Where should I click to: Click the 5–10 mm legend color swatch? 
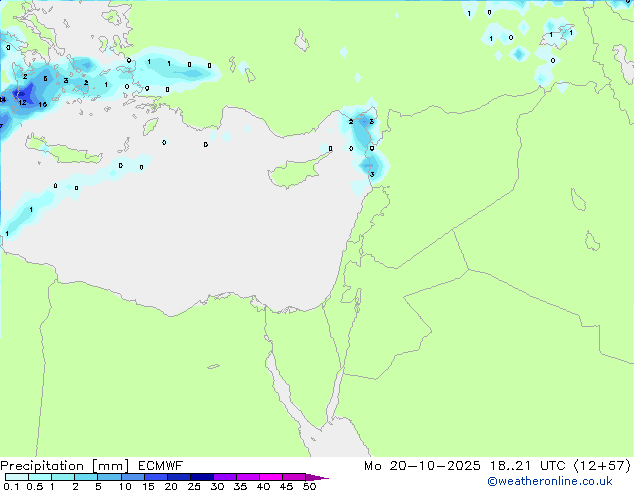pyautogui.click(x=110, y=477)
